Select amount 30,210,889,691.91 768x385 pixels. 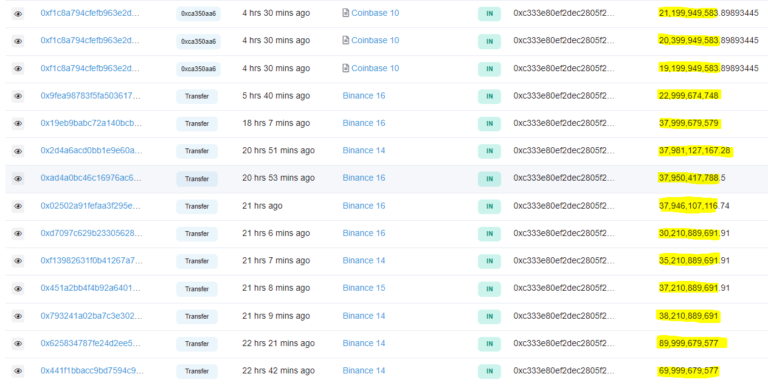tap(695, 233)
